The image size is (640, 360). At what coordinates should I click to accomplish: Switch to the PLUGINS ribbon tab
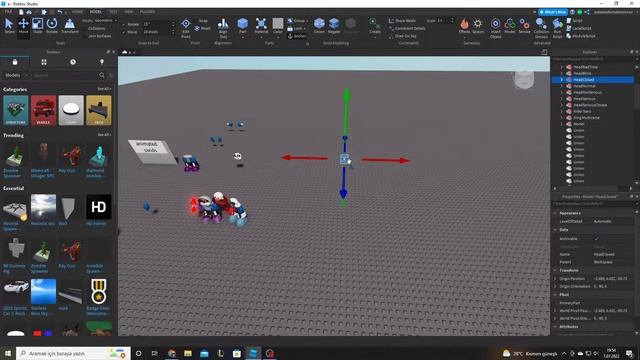tap(147, 12)
